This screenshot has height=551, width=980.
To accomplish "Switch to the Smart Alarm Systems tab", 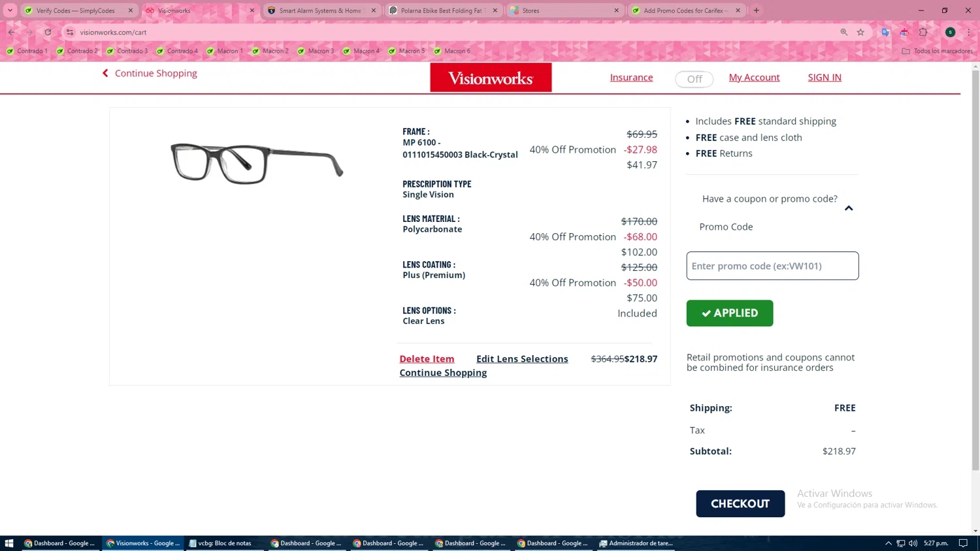I will [319, 10].
